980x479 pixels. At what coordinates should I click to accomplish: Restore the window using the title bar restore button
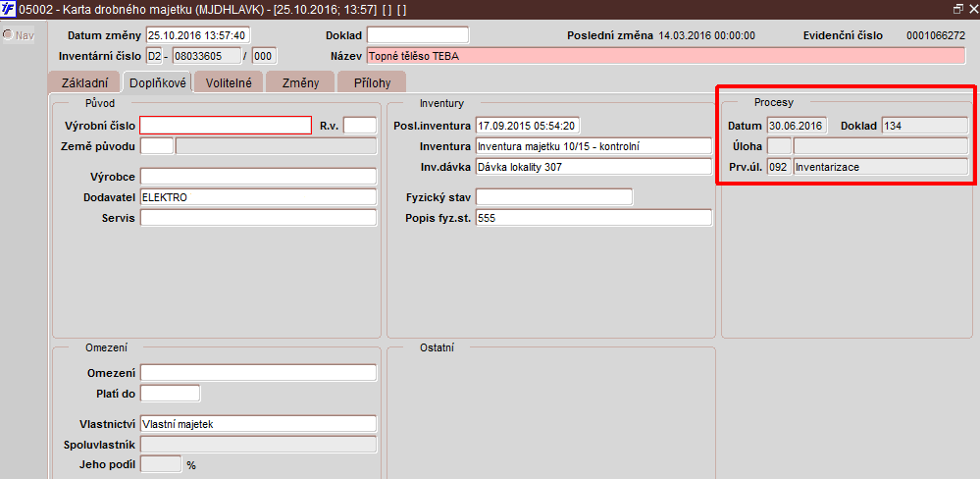pyautogui.click(x=958, y=10)
